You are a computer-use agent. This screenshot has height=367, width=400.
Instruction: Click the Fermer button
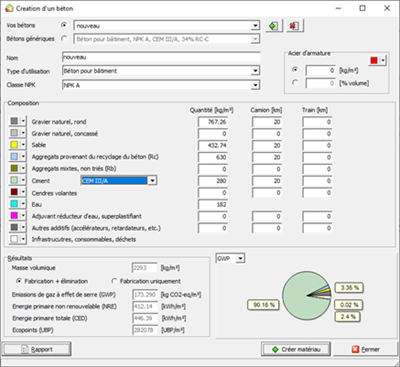coord(365,349)
